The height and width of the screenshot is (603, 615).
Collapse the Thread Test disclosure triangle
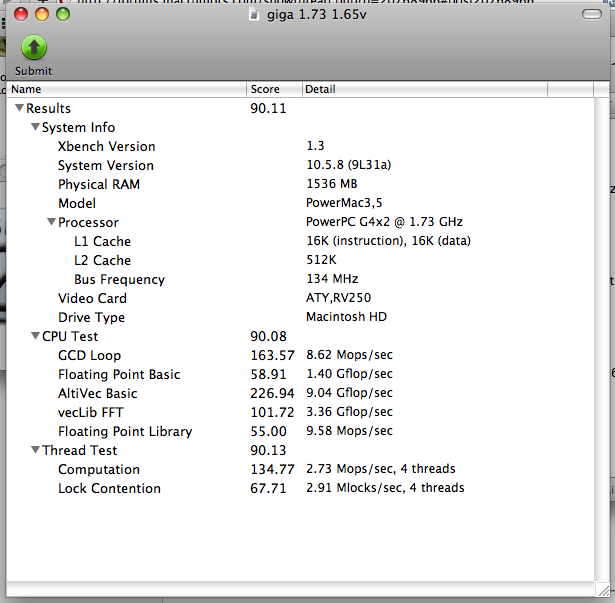(x=35, y=450)
